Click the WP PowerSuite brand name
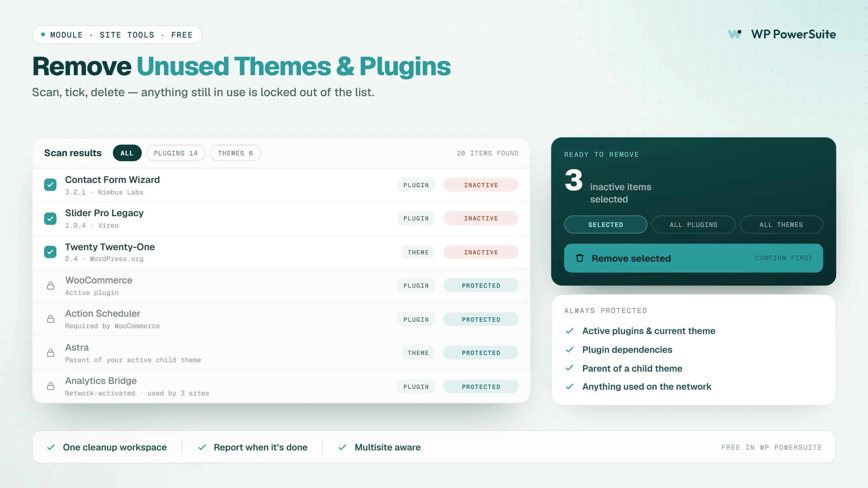This screenshot has width=868, height=488. pos(793,34)
